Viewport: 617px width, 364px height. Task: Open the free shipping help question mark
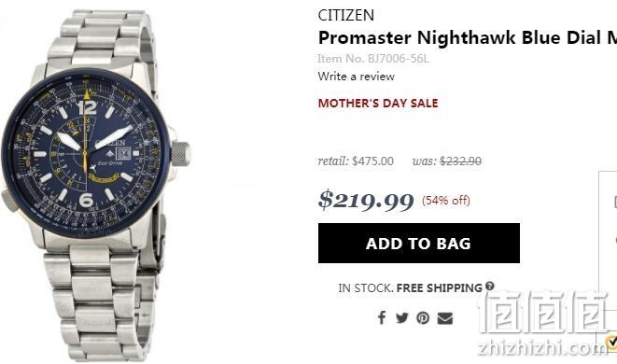[x=489, y=287]
